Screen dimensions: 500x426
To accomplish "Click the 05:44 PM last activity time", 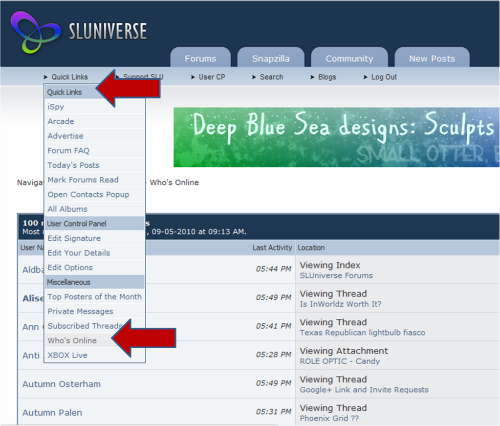I will pos(274,269).
